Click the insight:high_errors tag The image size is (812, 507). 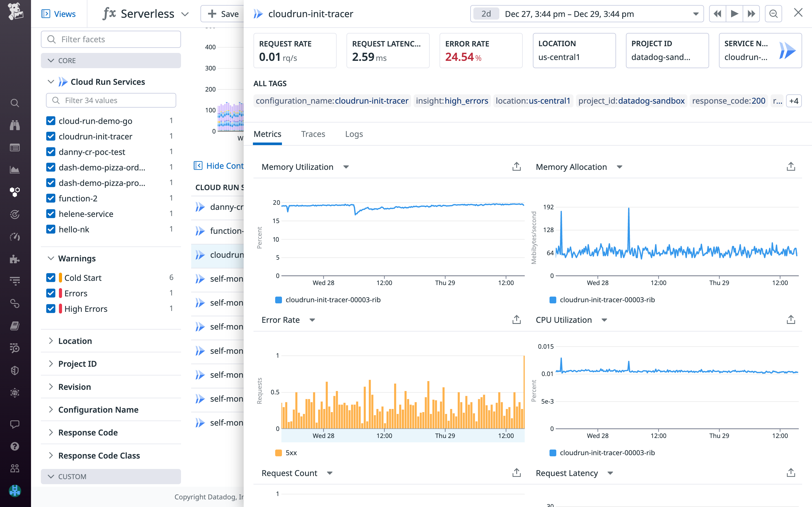click(x=452, y=101)
